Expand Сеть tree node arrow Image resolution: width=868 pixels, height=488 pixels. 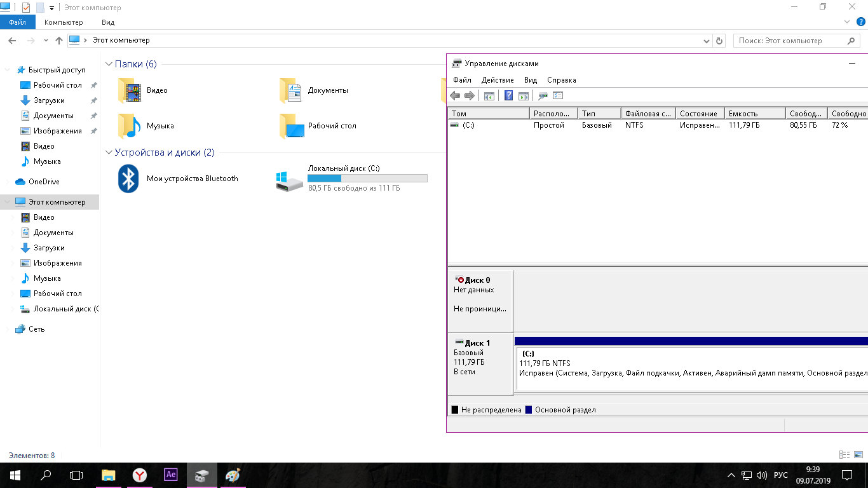click(8, 329)
